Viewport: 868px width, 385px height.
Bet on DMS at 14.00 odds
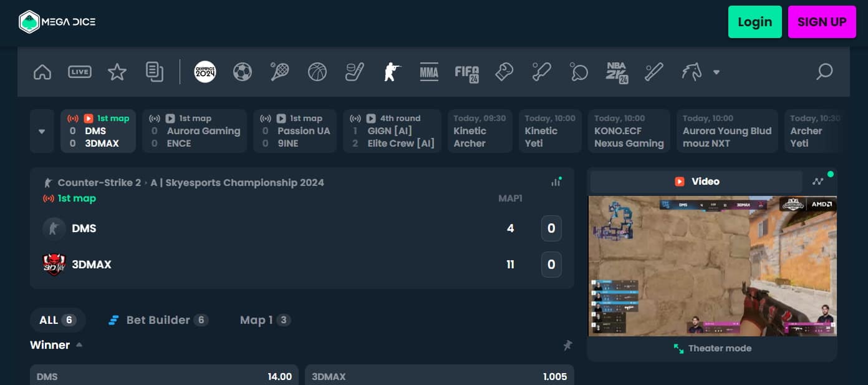tap(164, 375)
